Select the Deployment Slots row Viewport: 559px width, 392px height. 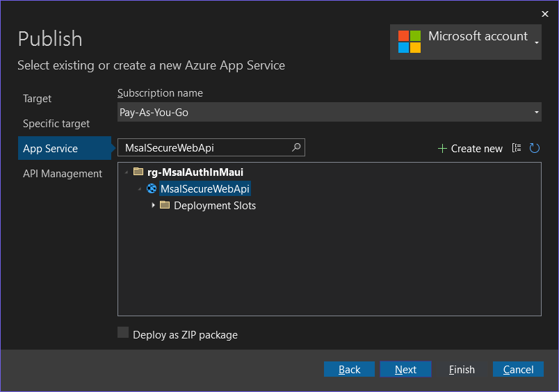coord(215,206)
